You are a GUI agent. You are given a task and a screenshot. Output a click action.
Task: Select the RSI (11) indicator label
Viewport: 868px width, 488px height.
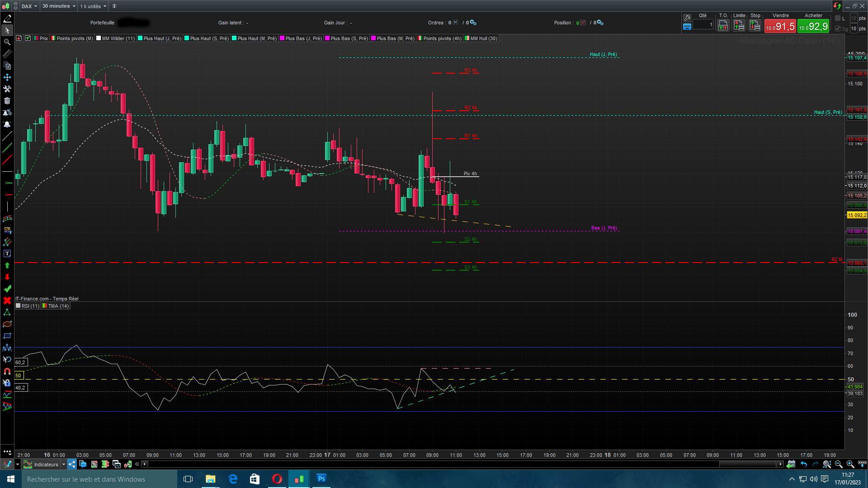click(30, 306)
